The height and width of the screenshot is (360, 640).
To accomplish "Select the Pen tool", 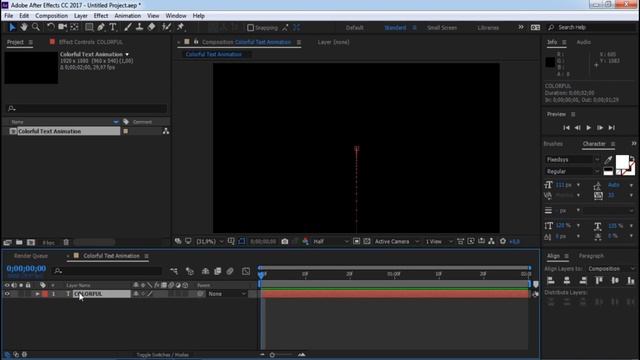I will click(x=101, y=27).
